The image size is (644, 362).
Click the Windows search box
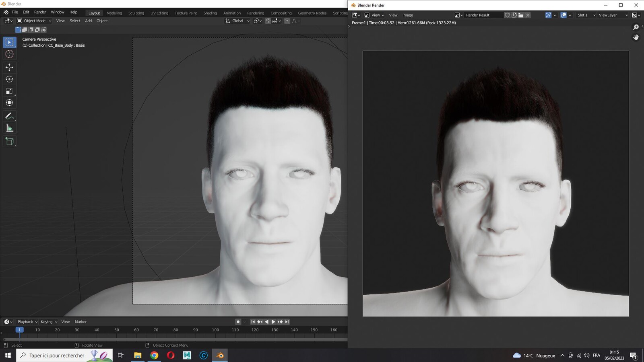click(64, 356)
